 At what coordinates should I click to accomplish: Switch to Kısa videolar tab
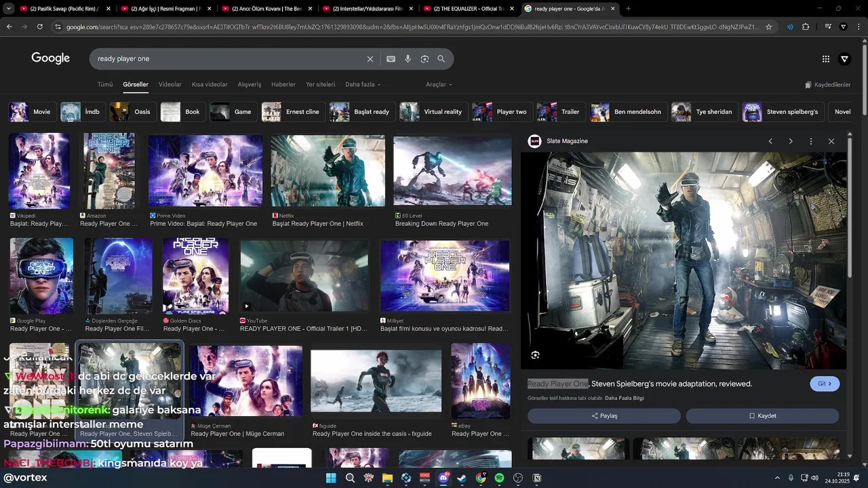pyautogui.click(x=210, y=85)
